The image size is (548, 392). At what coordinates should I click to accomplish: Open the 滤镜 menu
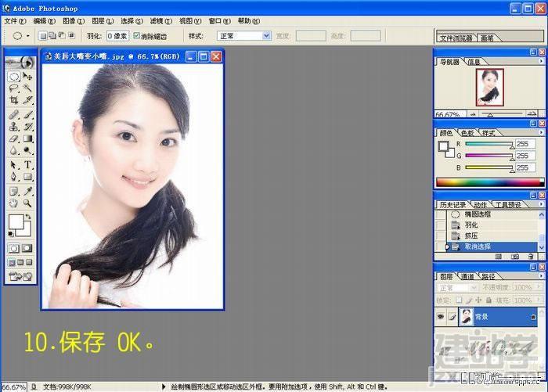[x=161, y=21]
